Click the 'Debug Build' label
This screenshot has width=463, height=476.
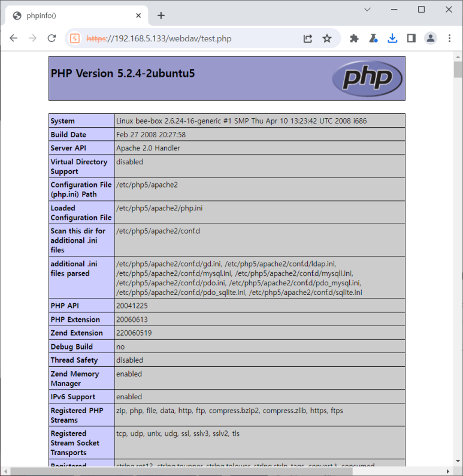(x=71, y=347)
